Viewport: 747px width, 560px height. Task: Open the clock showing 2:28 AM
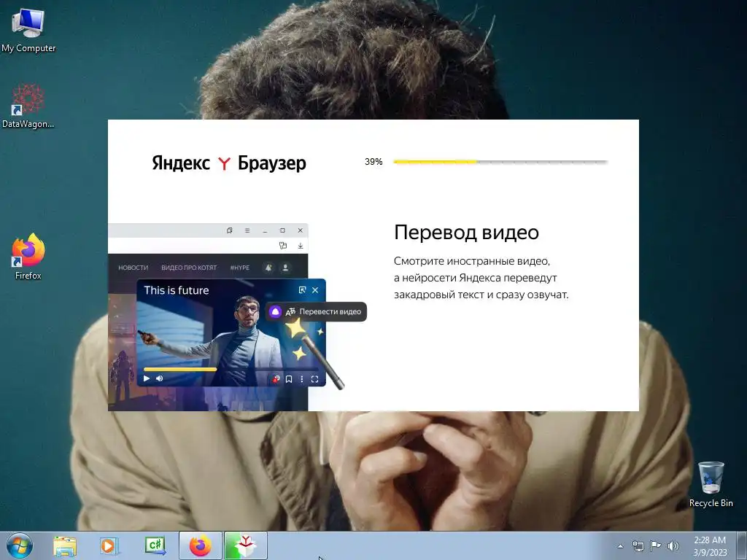pos(710,545)
